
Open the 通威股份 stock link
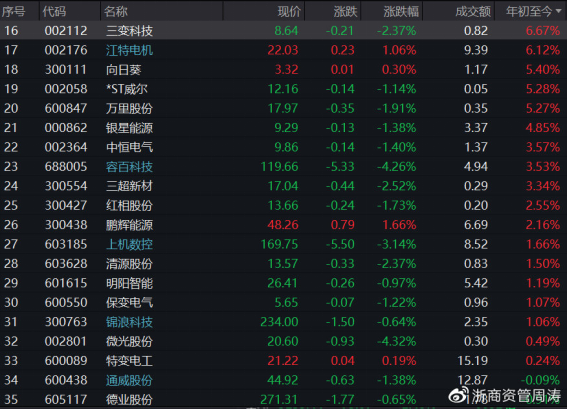(x=129, y=380)
